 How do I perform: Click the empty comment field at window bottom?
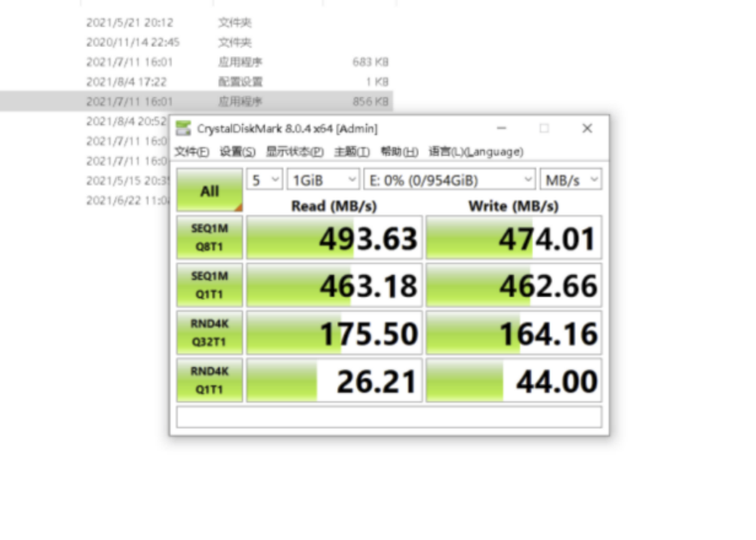[389, 417]
